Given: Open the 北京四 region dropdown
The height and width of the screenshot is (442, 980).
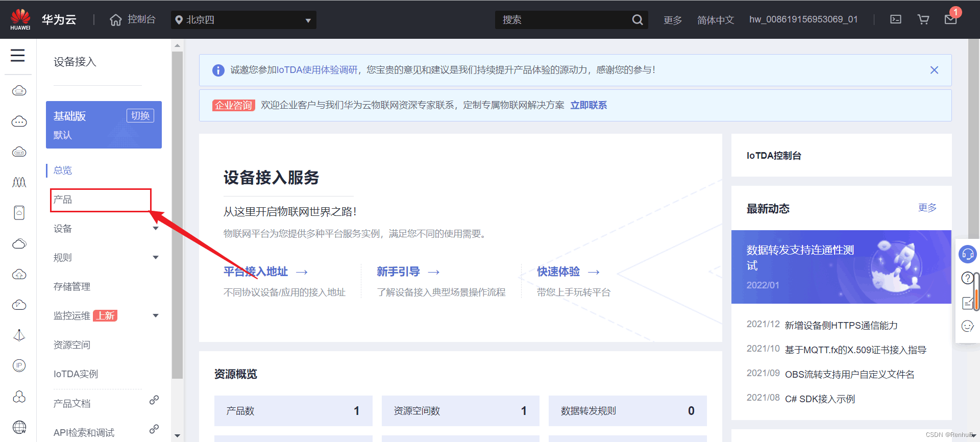Looking at the screenshot, I should (243, 20).
